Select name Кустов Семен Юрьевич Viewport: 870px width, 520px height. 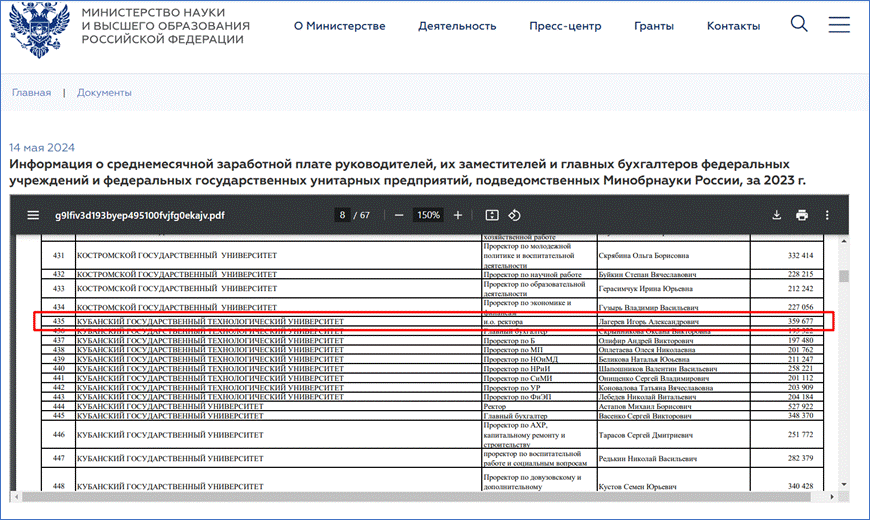coord(638,487)
